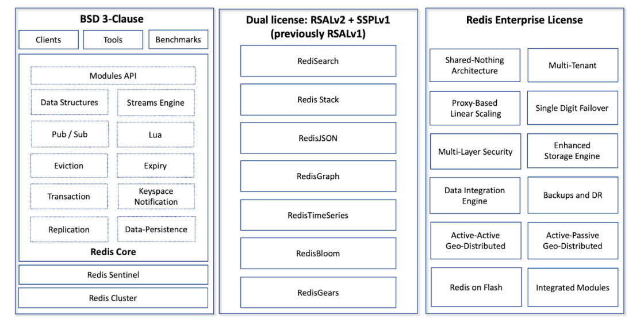Viewport: 644px width, 330px height.
Task: Click the BSD 3-Clause heading
Action: click(112, 19)
